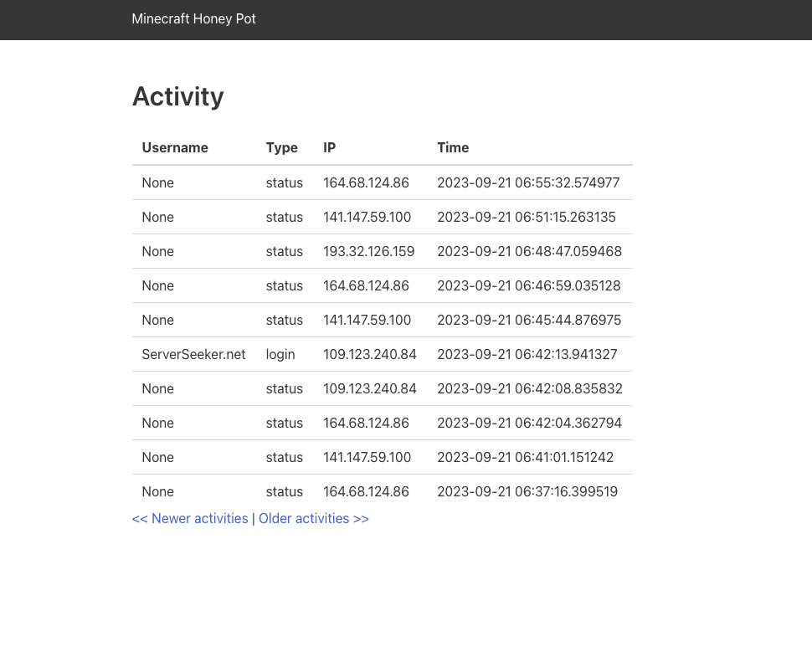
Task: Click the 06:48:47.059468 timestamp
Action: 529,251
